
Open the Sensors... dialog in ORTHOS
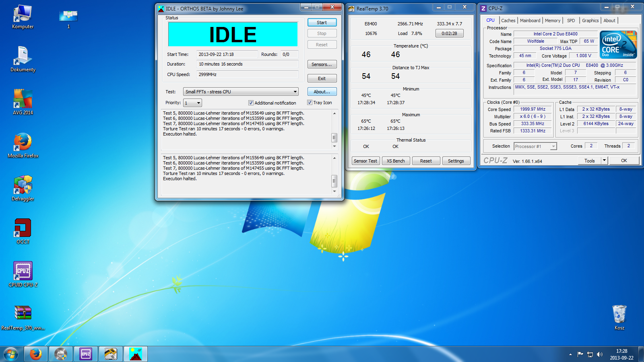322,64
